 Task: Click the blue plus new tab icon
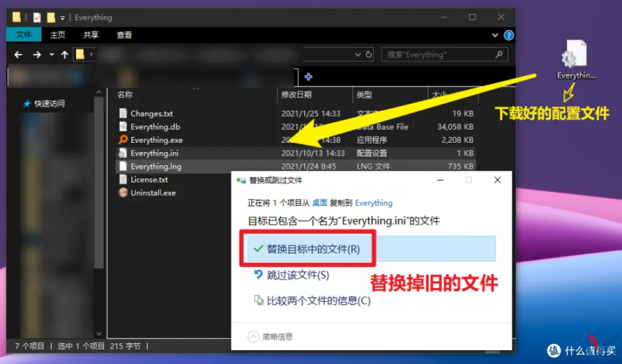[308, 77]
